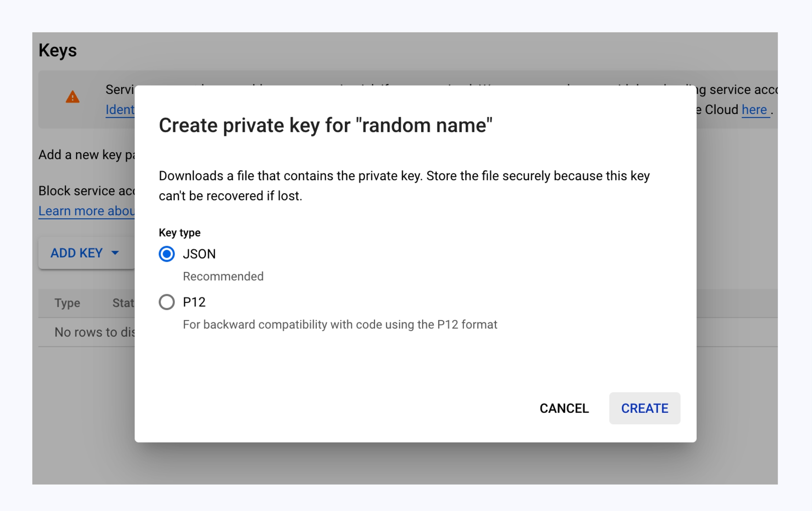This screenshot has width=812, height=511.
Task: Choose the P12 radio button
Action: pos(166,302)
